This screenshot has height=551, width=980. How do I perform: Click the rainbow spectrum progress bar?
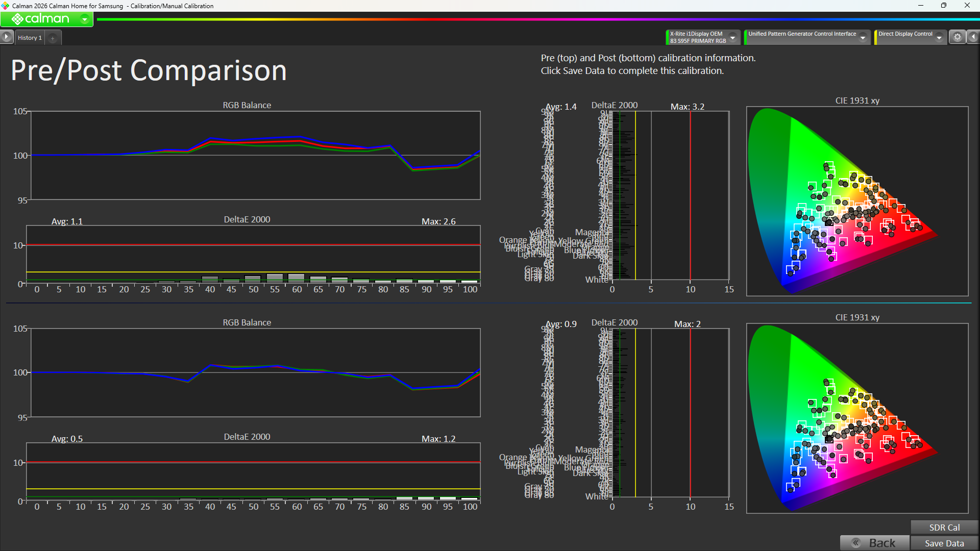[538, 19]
